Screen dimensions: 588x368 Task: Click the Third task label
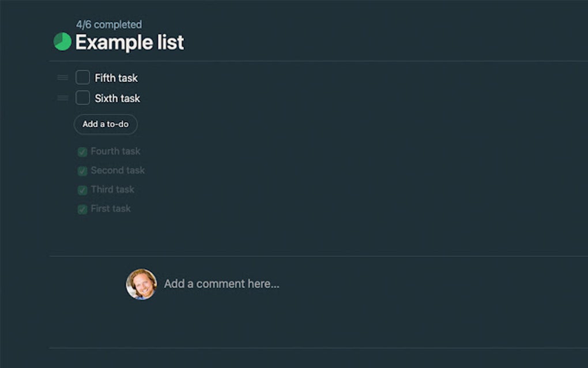coord(112,189)
